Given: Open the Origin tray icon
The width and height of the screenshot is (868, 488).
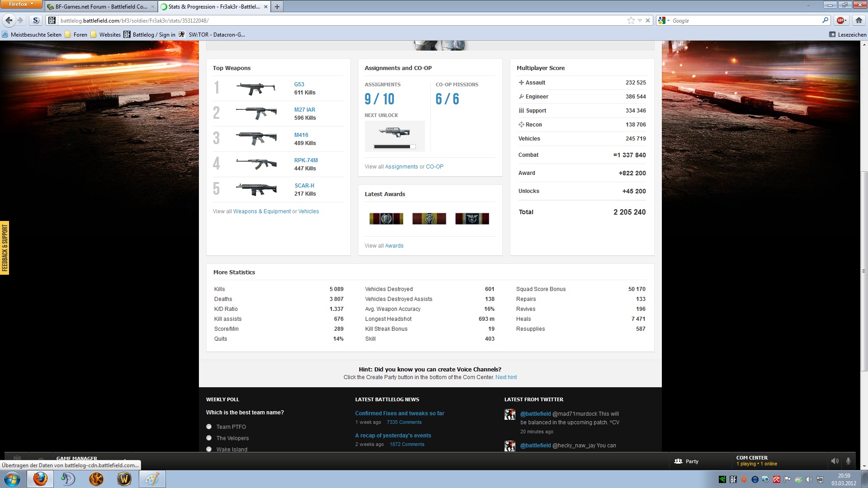Looking at the screenshot, I should 744,479.
